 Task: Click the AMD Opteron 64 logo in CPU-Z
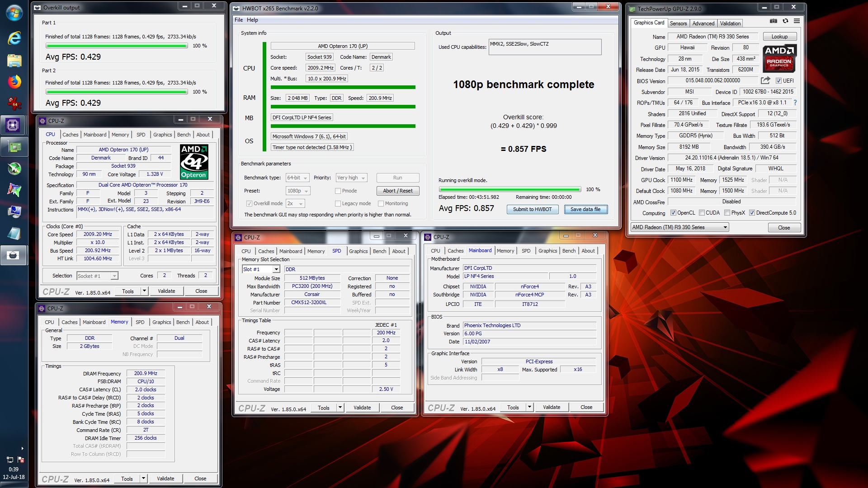(194, 162)
